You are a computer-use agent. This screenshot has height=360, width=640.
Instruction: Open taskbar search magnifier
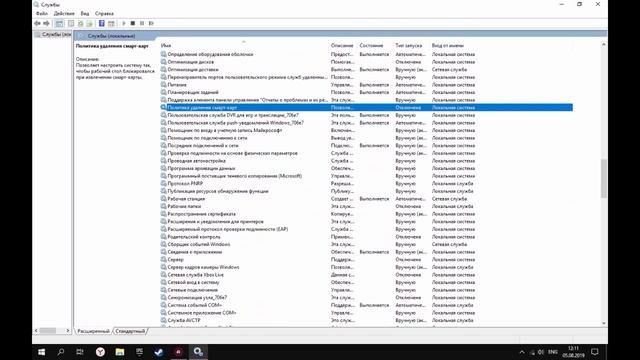61,352
